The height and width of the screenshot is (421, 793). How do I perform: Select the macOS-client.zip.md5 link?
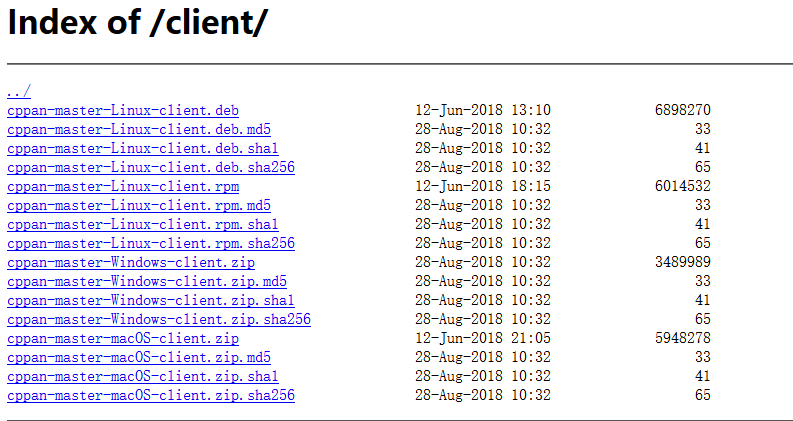click(138, 357)
